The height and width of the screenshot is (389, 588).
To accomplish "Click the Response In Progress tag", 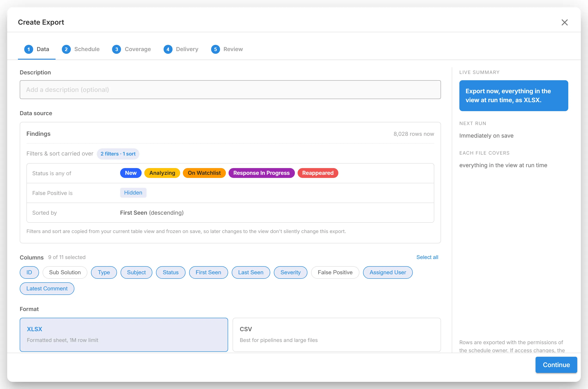I will coord(261,173).
